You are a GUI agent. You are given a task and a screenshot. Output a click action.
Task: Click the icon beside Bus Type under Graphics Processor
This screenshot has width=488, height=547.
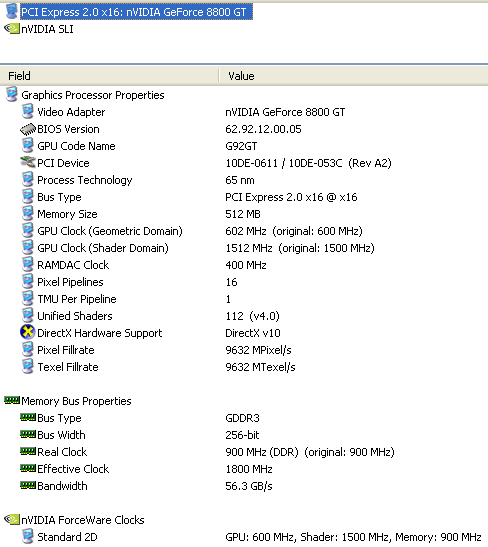(x=28, y=197)
